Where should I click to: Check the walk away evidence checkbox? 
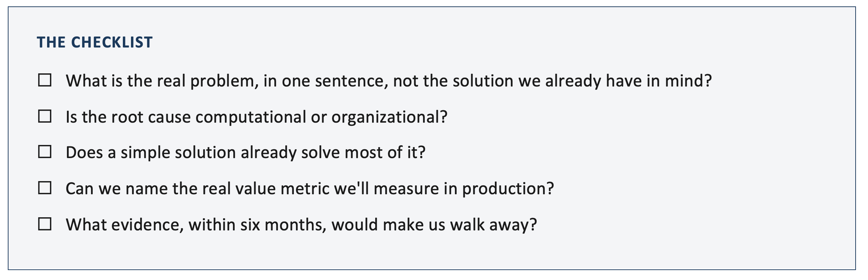pos(45,224)
